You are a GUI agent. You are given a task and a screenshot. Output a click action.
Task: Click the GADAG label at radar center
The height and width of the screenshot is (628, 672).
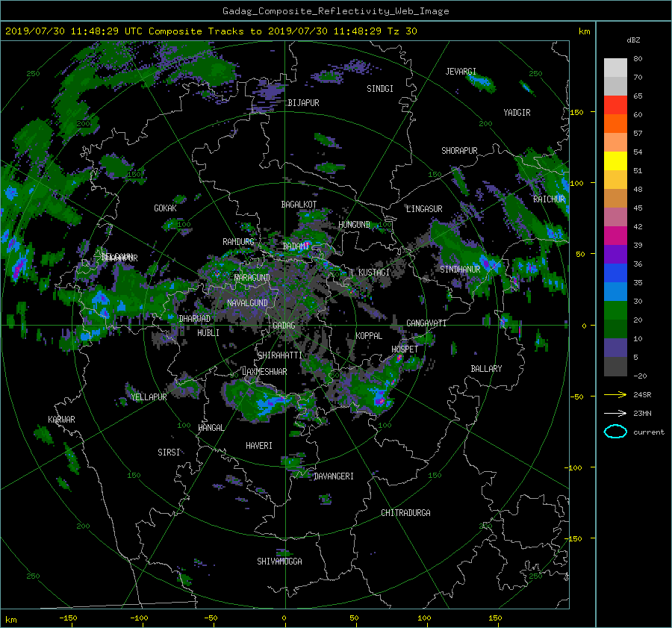284,326
